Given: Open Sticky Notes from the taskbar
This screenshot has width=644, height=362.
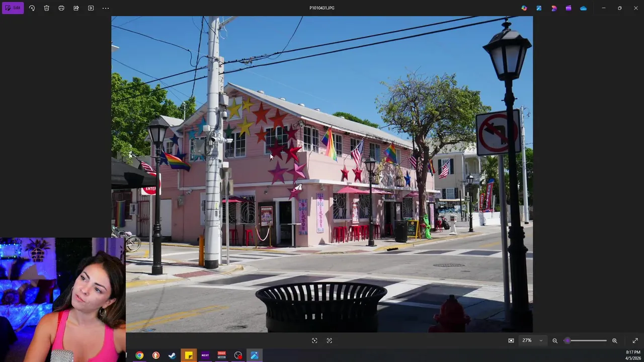Looking at the screenshot, I should (x=189, y=355).
